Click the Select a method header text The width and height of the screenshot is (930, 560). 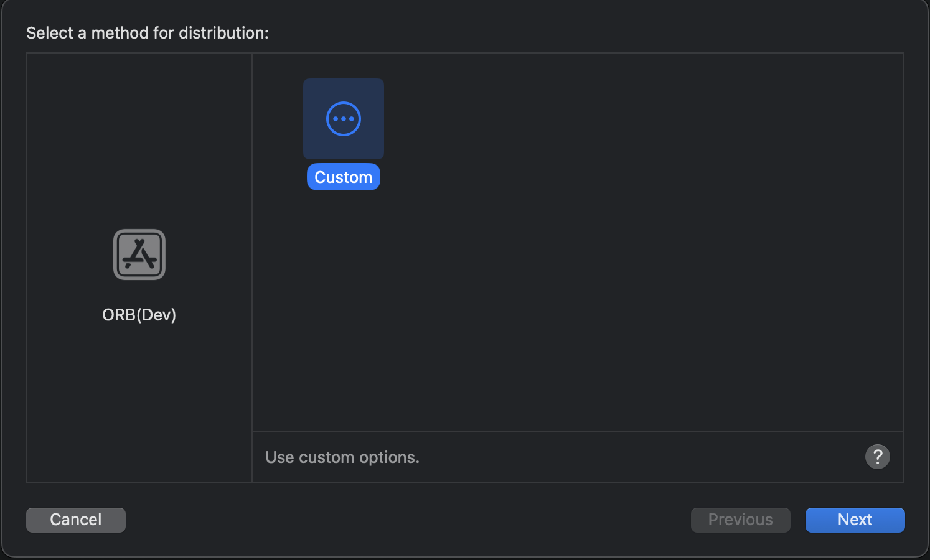(147, 32)
